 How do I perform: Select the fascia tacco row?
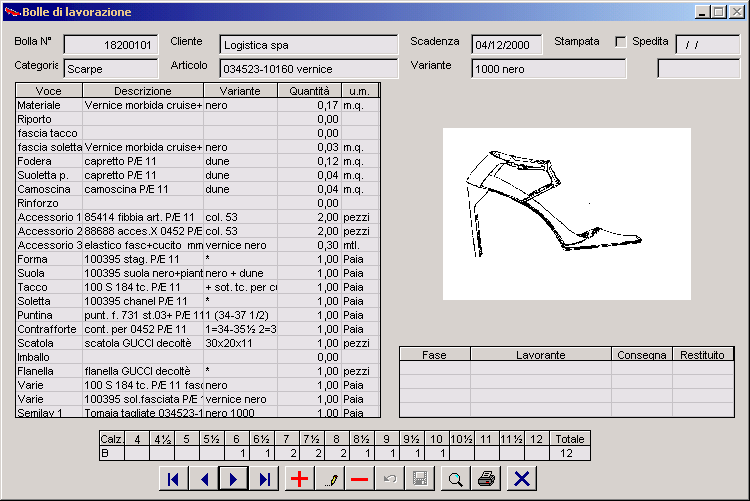[x=198, y=133]
